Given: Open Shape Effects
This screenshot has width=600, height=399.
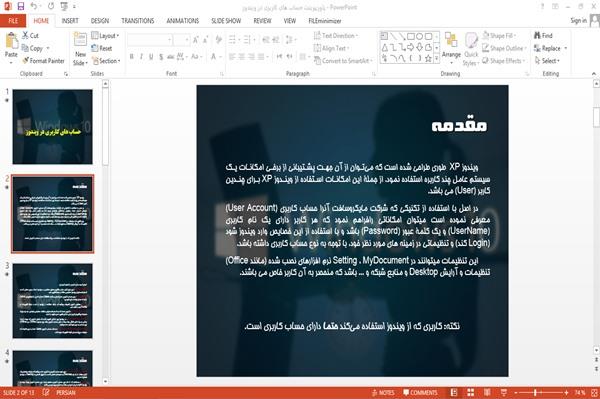Looking at the screenshot, I should click(503, 61).
